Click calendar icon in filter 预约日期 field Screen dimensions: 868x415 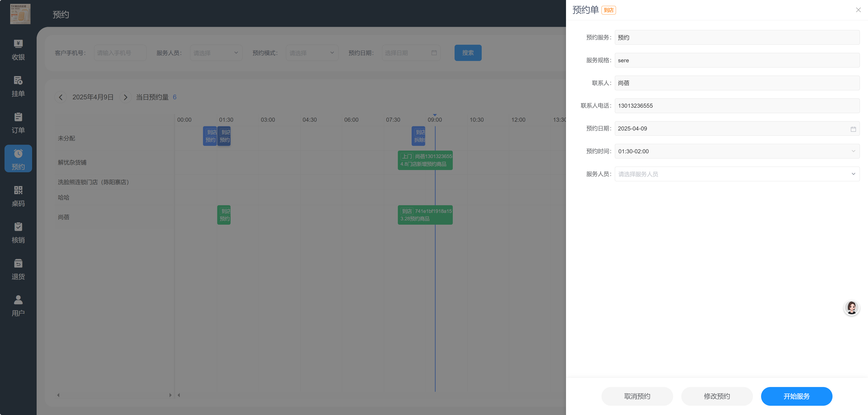[x=434, y=53]
